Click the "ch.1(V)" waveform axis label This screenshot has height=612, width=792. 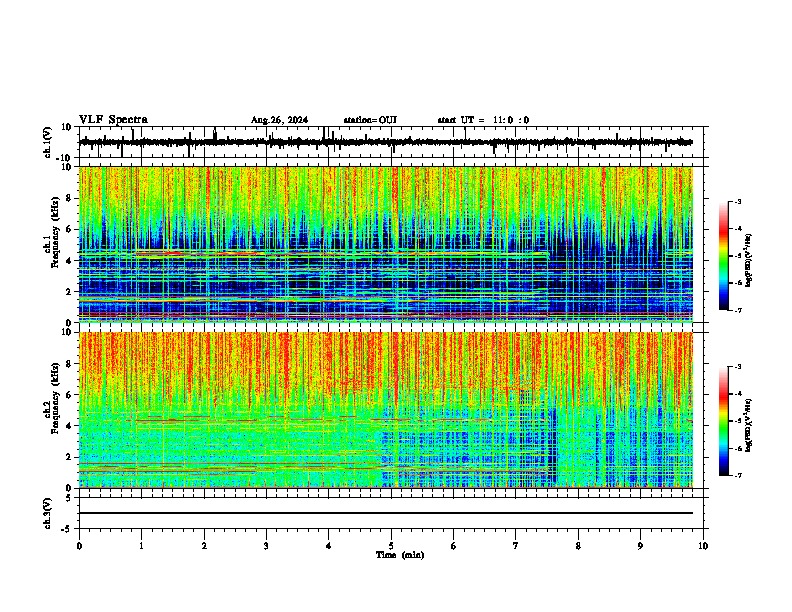tap(48, 142)
